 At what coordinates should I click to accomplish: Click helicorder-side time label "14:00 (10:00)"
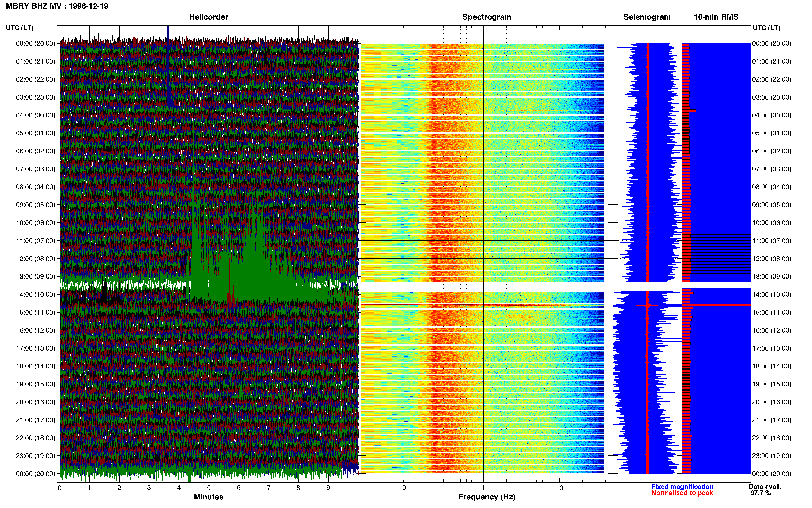pos(36,295)
